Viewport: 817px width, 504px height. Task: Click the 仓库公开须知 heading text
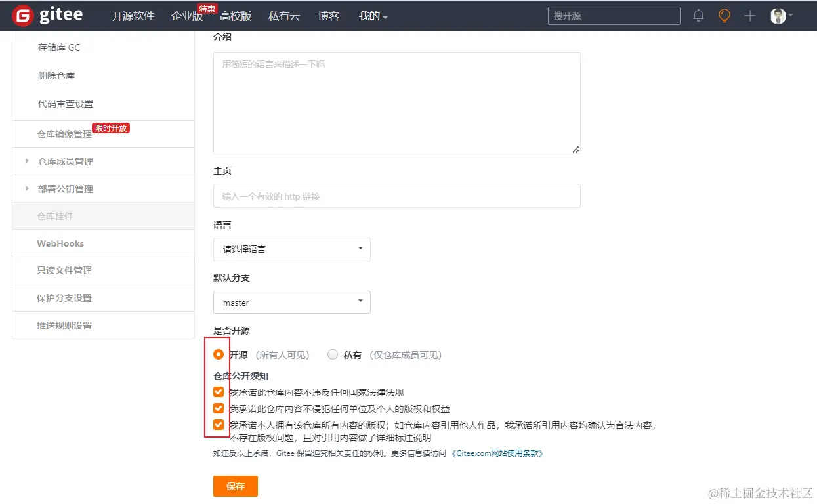[x=241, y=376]
